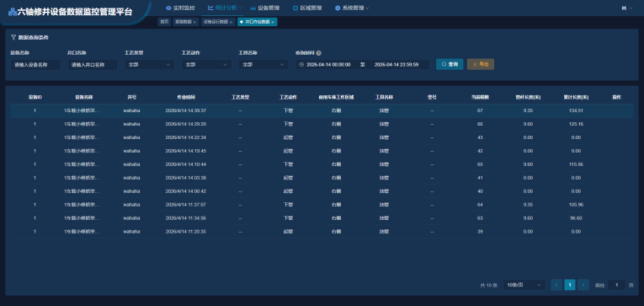Open the 实时监控 eye icon menu
Image resolution: width=644 pixels, height=306 pixels.
point(168,8)
